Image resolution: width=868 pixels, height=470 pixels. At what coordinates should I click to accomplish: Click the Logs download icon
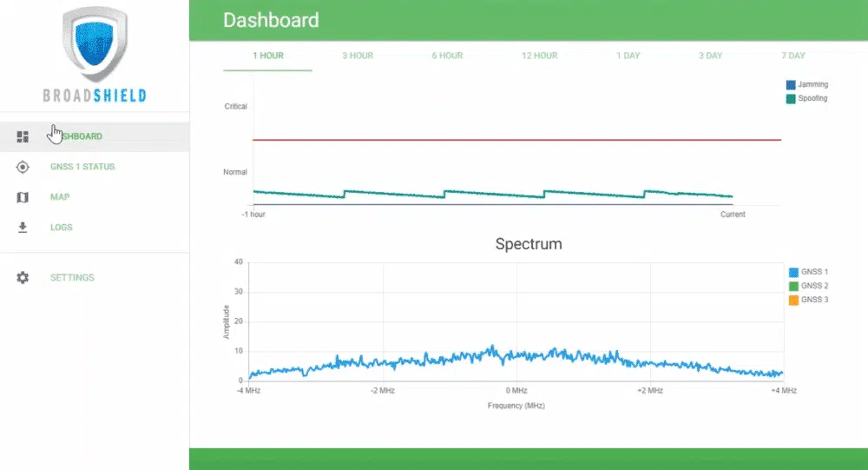23,228
